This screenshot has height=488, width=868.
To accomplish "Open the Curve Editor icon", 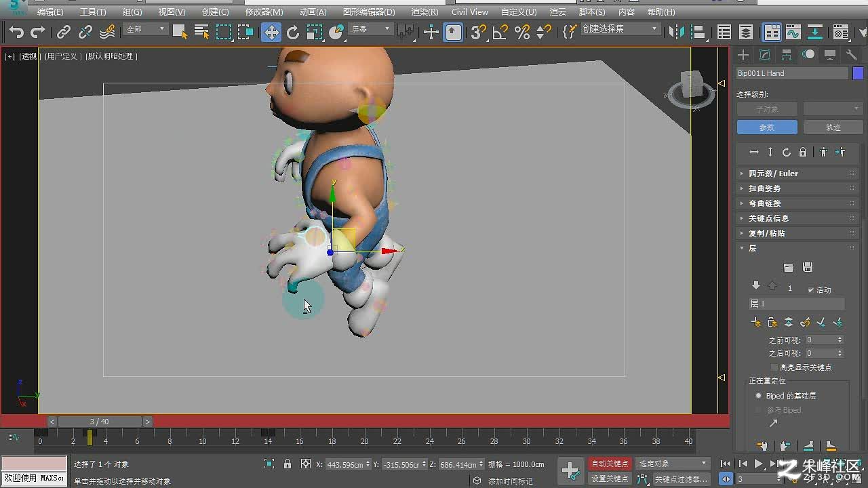I will (793, 32).
